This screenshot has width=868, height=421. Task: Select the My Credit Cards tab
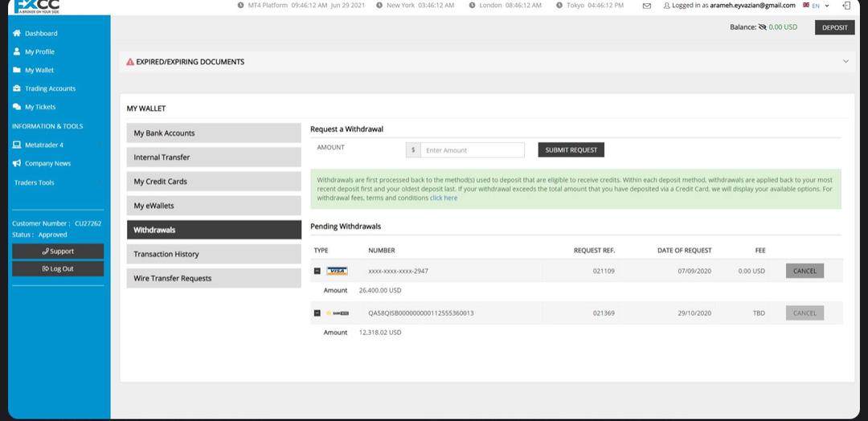(x=214, y=182)
